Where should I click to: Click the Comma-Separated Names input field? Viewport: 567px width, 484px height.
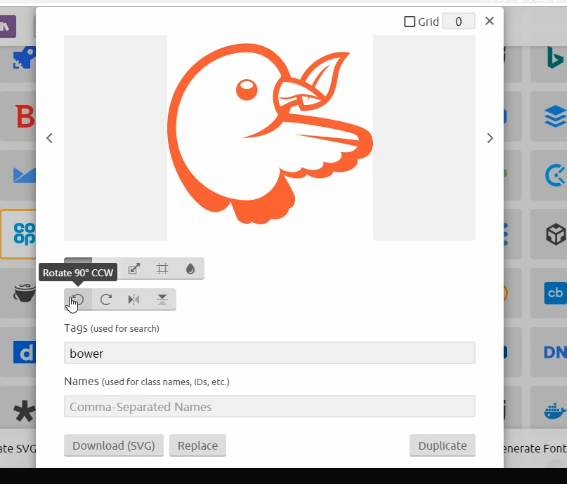click(x=270, y=406)
